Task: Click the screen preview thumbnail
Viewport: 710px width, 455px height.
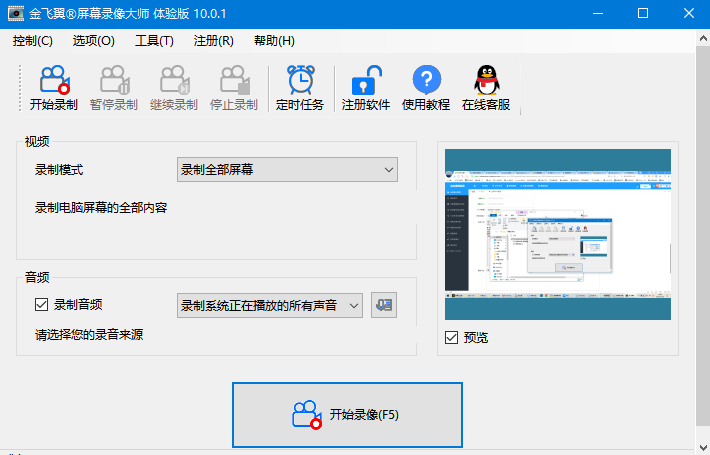Action: pos(558,235)
